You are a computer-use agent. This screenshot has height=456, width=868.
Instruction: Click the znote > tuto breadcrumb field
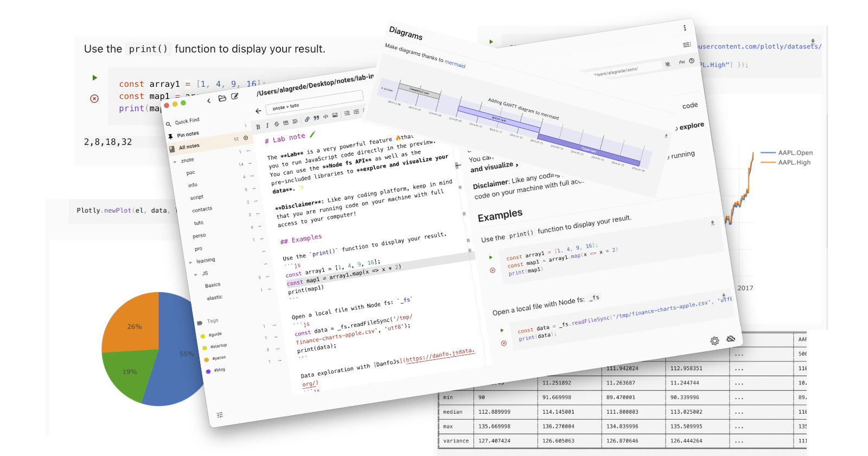pyautogui.click(x=316, y=102)
